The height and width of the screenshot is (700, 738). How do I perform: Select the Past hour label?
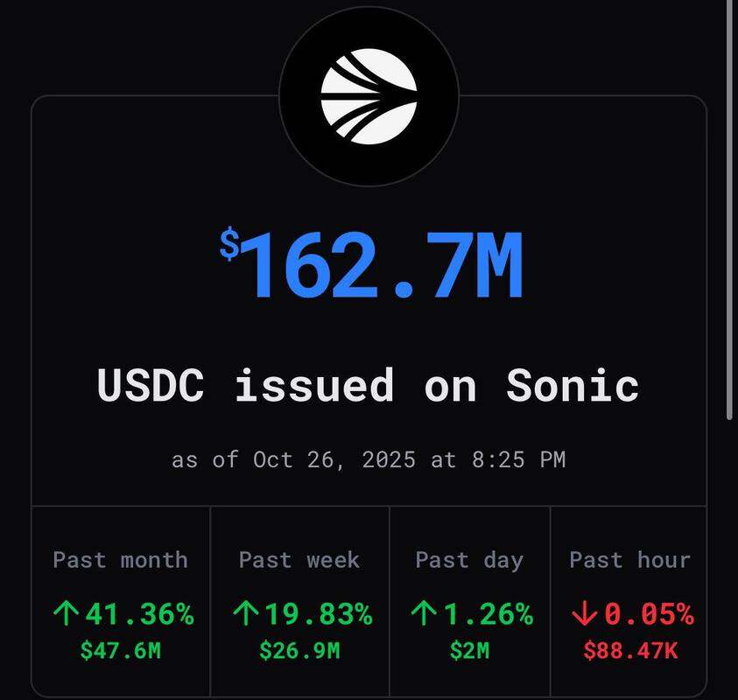click(630, 560)
